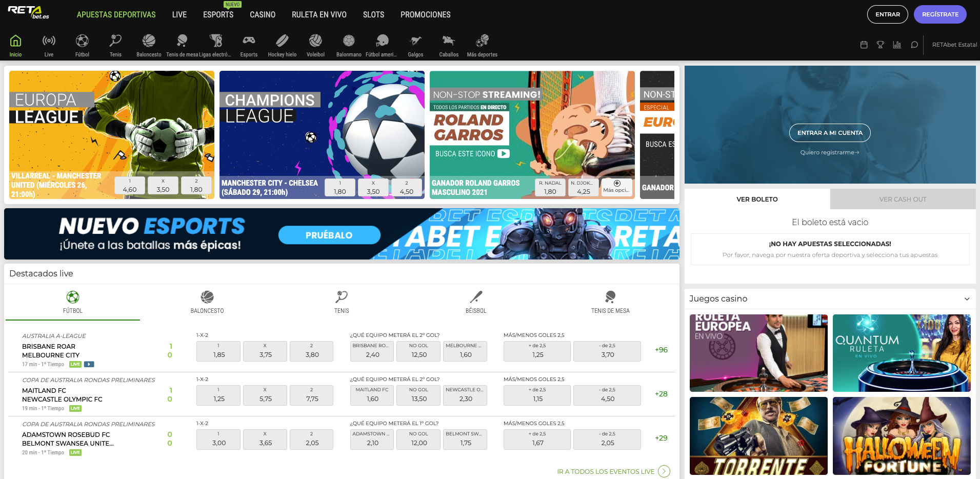This screenshot has width=980, height=479.
Task: Open the statistics bar chart icon
Action: point(897,45)
